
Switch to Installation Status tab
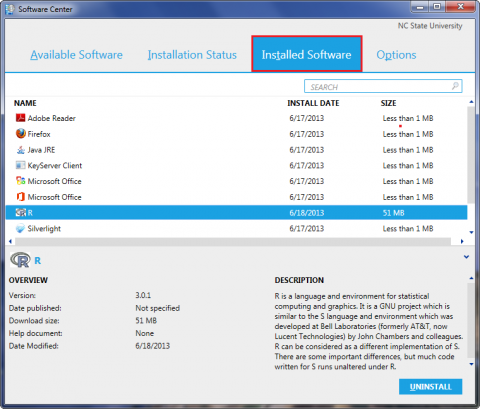192,55
